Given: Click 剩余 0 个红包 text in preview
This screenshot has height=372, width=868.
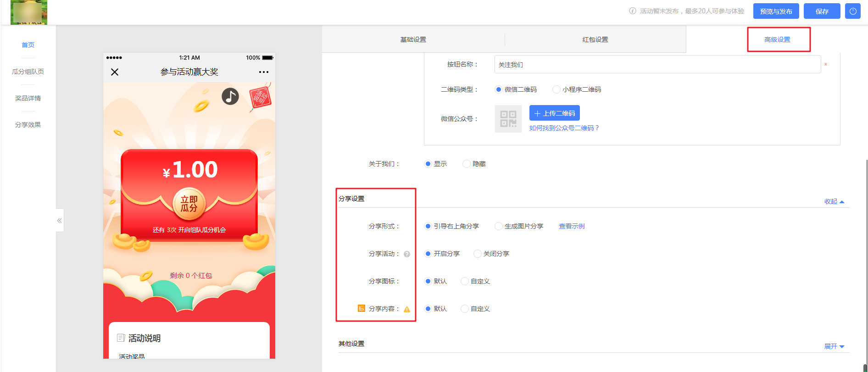Looking at the screenshot, I should [191, 276].
